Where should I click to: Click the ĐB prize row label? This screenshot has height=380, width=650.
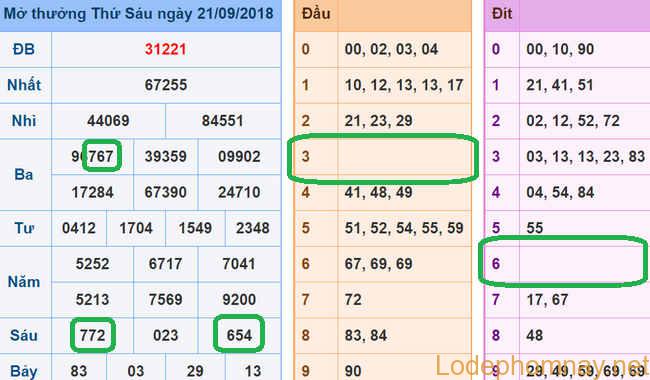pos(24,49)
